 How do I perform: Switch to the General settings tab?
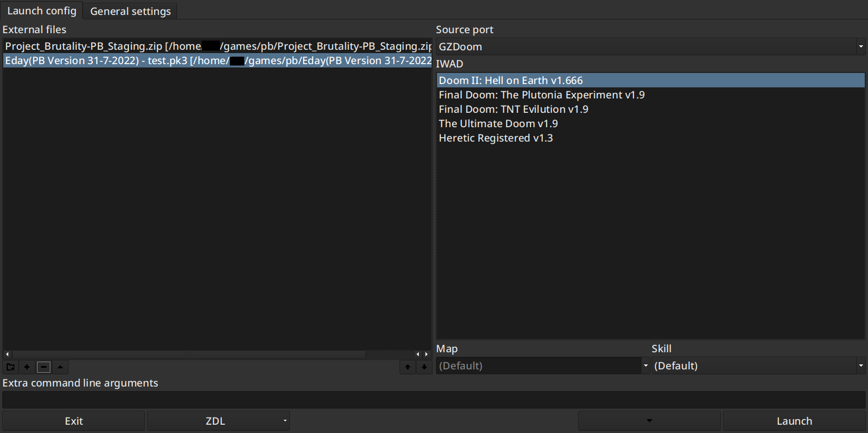pos(131,11)
